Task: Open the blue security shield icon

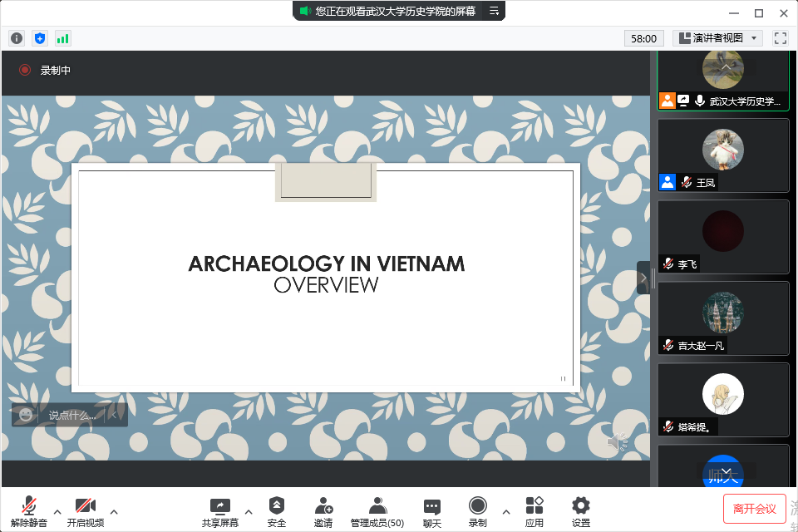Action: click(x=40, y=38)
